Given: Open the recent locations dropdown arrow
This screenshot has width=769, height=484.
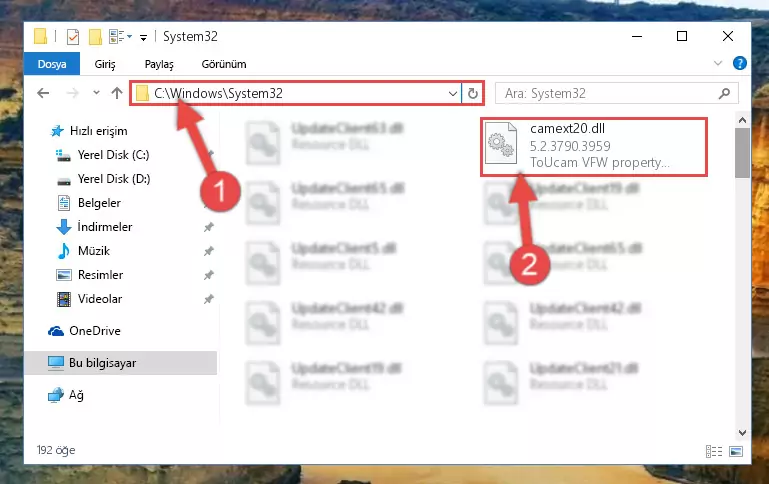Looking at the screenshot, I should coord(96,93).
